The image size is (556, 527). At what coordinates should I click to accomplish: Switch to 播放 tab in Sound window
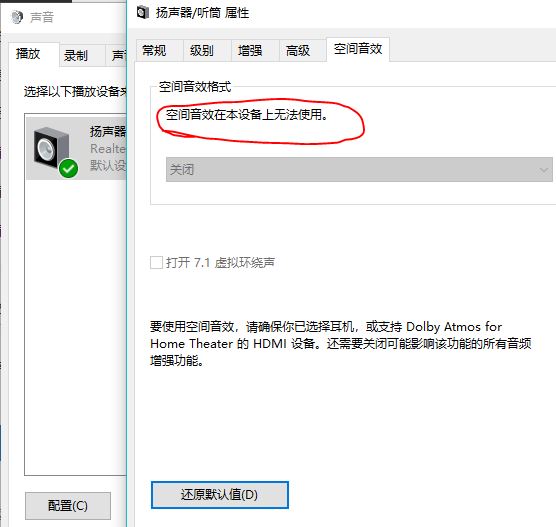coord(28,54)
